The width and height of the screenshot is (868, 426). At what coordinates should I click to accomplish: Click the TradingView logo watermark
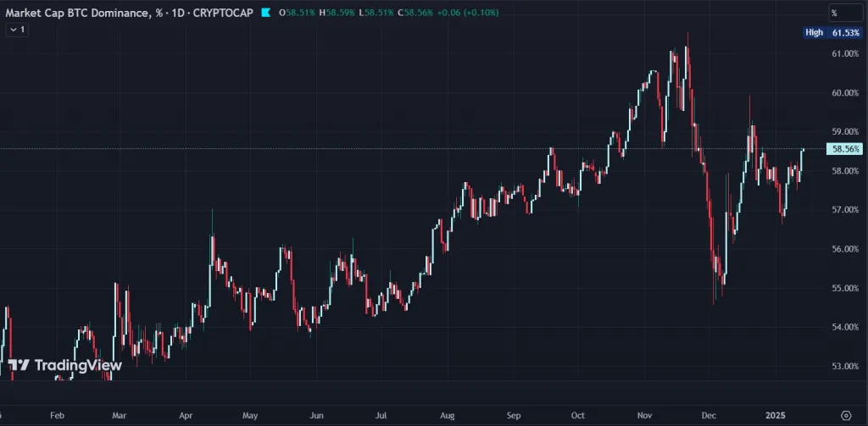point(65,365)
